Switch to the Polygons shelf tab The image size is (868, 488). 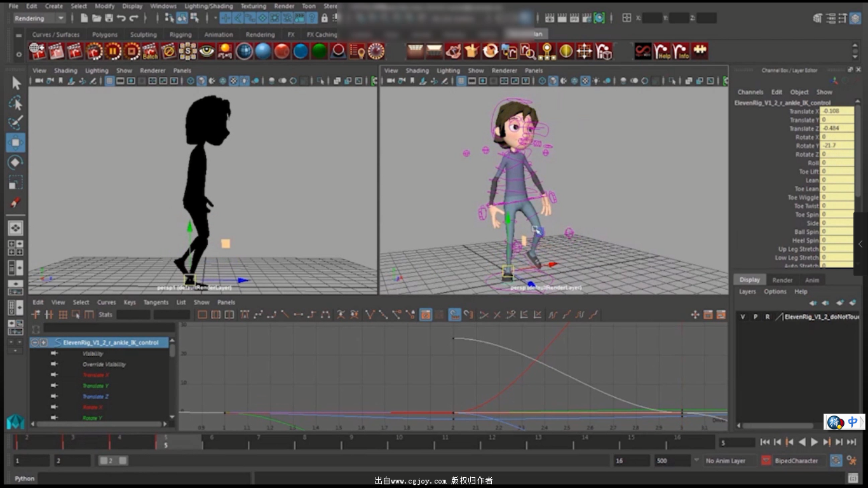point(105,34)
